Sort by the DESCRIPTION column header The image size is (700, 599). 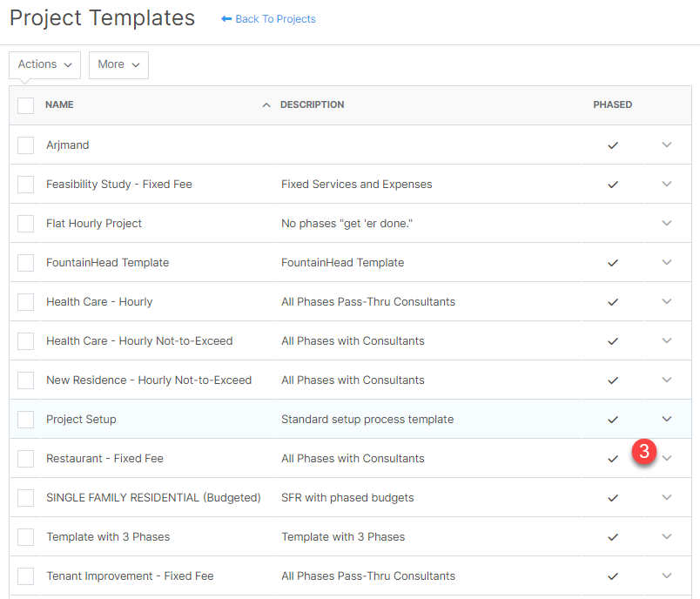click(312, 104)
